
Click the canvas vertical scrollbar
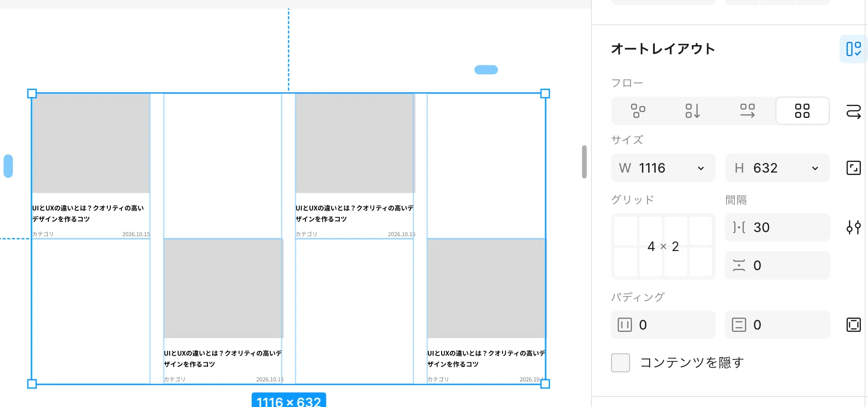coord(584,162)
